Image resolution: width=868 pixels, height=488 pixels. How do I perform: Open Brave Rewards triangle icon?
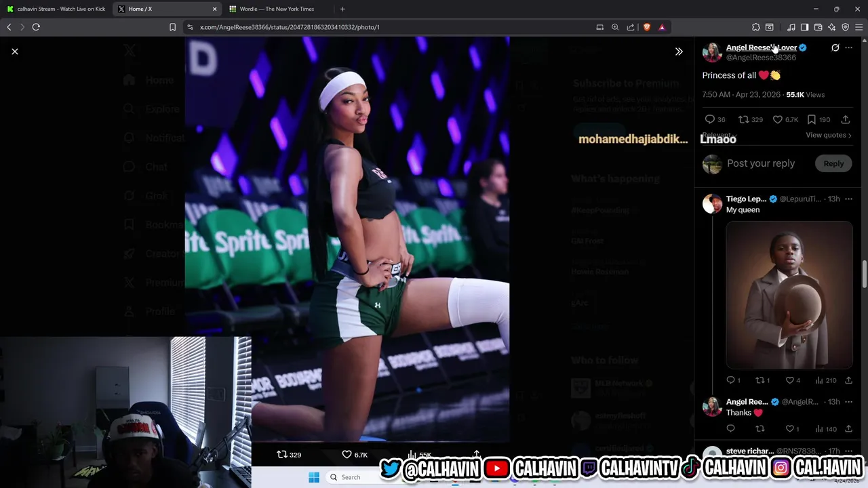coord(662,27)
